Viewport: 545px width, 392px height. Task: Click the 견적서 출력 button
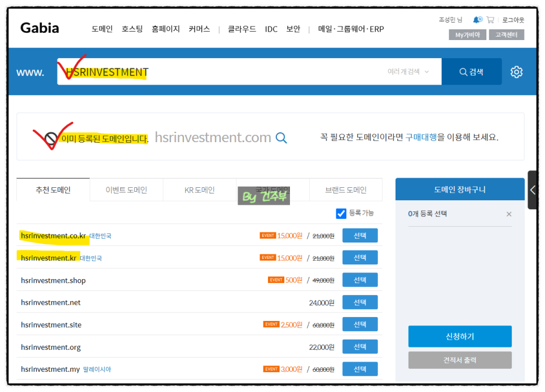(x=460, y=360)
